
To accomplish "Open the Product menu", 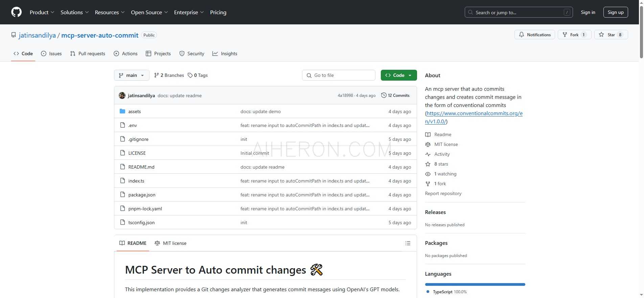I will [42, 12].
